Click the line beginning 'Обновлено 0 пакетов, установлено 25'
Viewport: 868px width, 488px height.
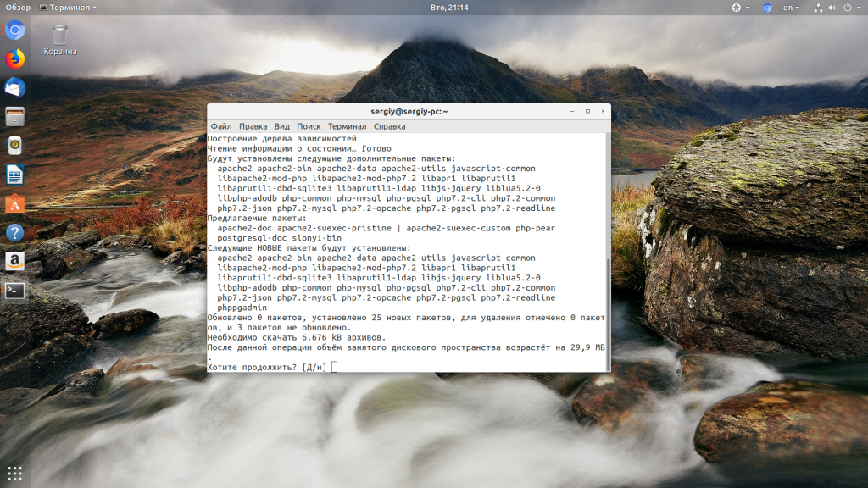406,319
